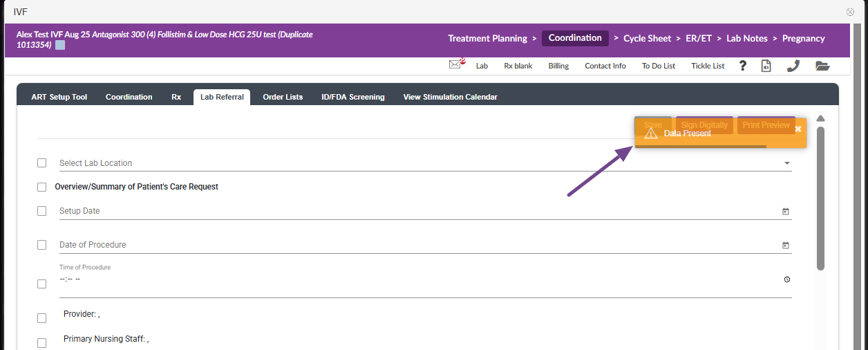Check the Select Lab Location checkbox
The height and width of the screenshot is (350, 868).
coord(42,163)
